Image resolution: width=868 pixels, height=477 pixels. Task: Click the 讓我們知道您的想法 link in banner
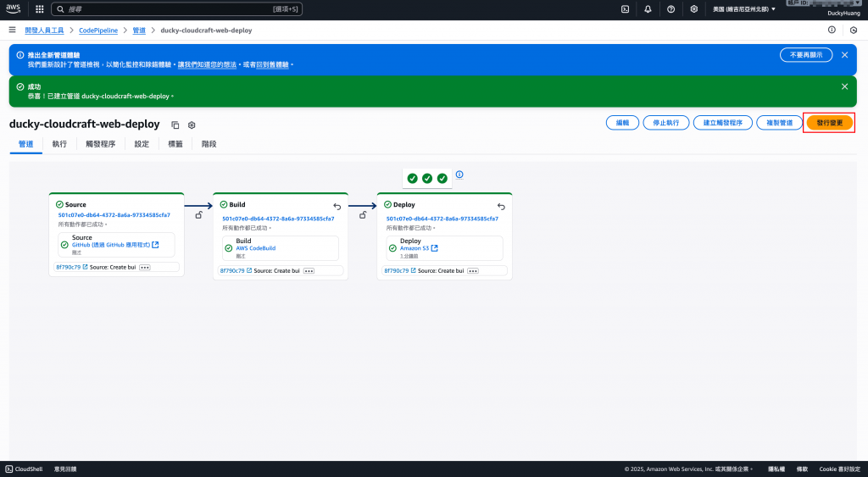point(207,64)
